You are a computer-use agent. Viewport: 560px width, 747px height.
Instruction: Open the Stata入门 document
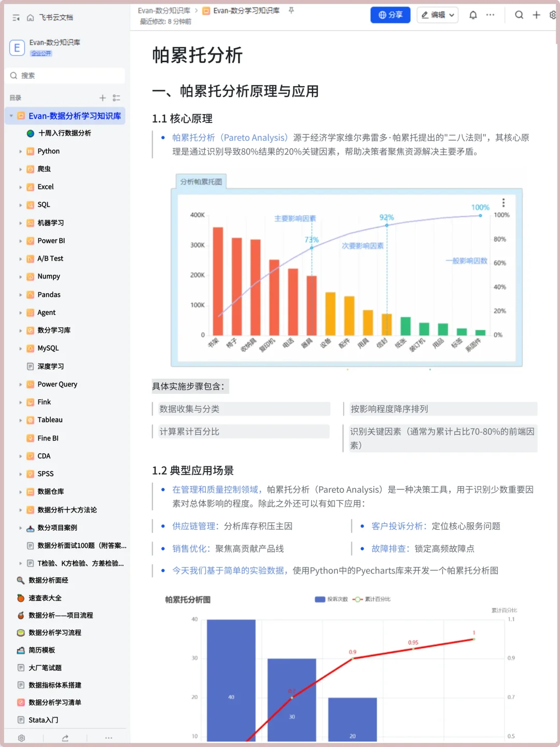(x=43, y=720)
